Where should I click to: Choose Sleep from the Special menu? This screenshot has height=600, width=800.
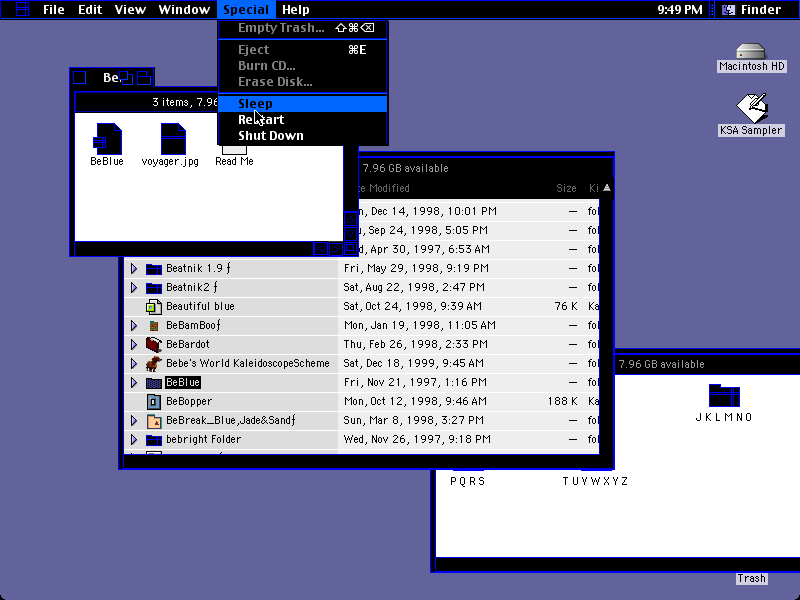303,104
